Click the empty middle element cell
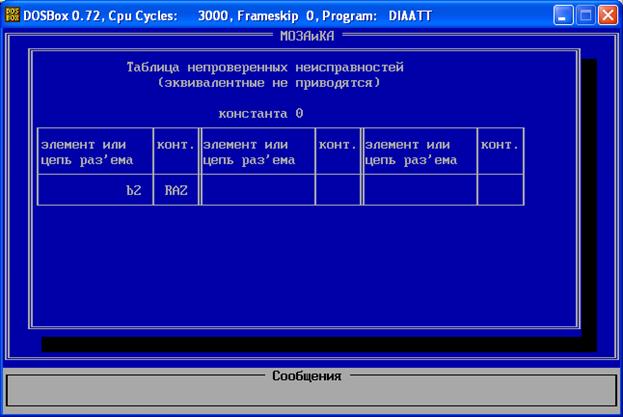The image size is (623, 417). [x=258, y=189]
